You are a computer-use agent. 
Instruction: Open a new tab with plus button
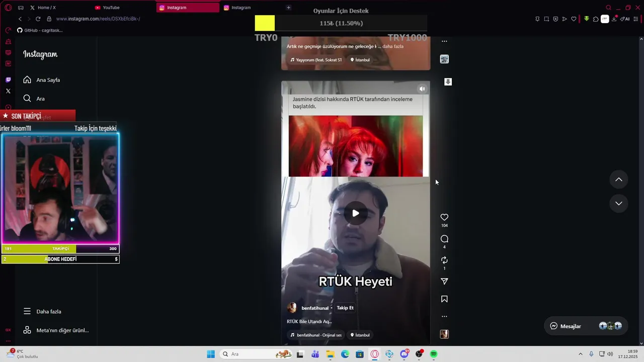(288, 8)
